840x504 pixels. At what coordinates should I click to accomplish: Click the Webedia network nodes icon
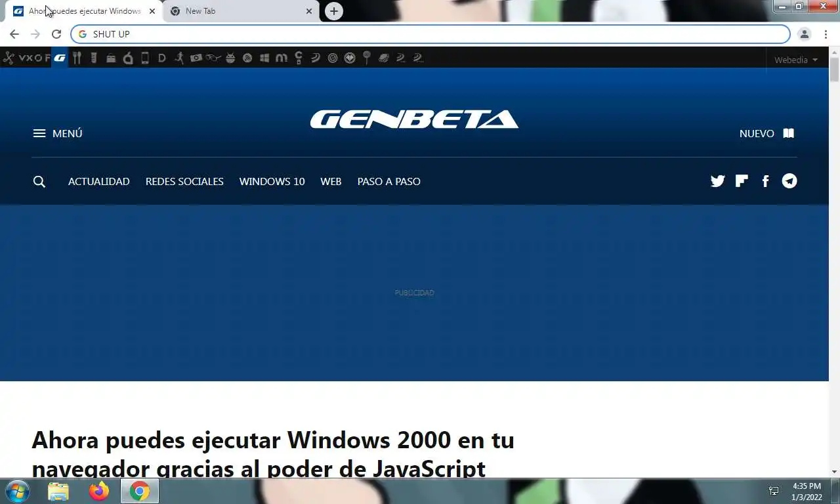[x=8, y=58]
